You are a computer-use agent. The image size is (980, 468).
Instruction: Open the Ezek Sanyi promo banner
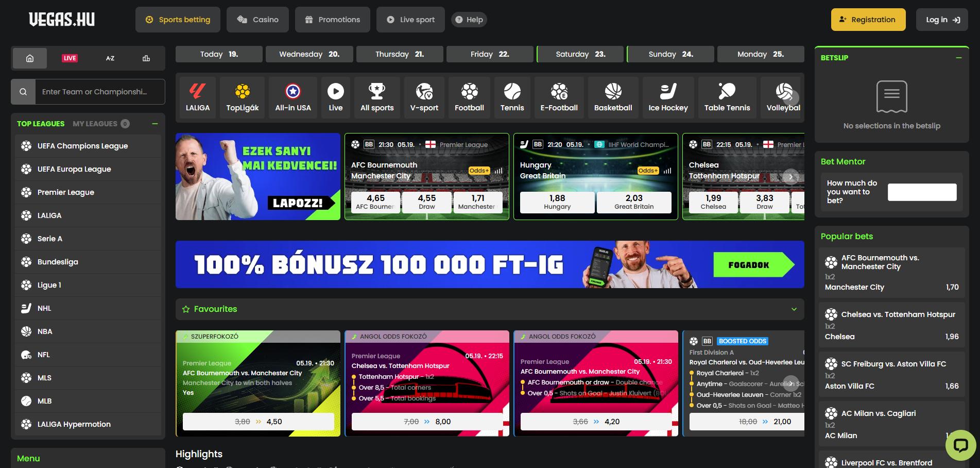[x=258, y=177]
